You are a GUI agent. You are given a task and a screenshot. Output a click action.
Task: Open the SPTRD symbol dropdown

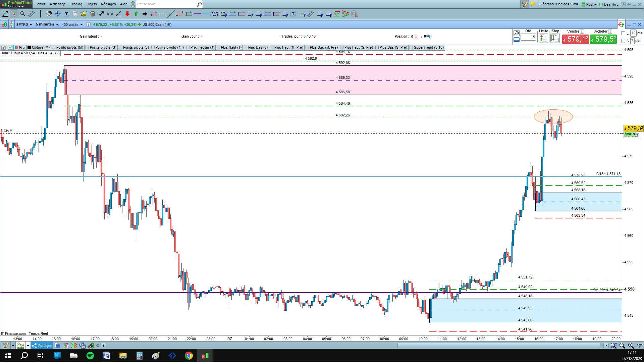(24, 24)
